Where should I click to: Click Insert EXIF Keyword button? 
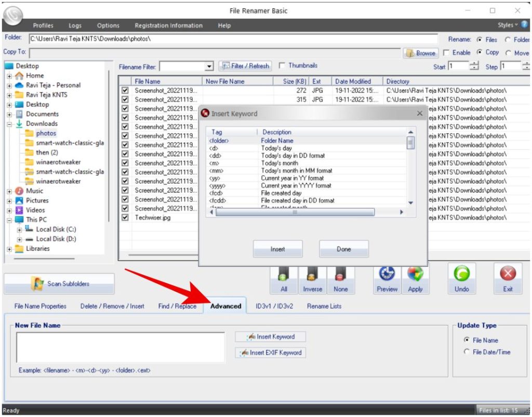(270, 353)
